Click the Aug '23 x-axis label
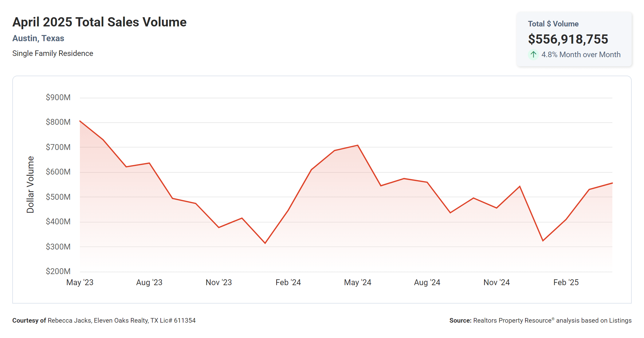This screenshot has height=338, width=644. [149, 282]
